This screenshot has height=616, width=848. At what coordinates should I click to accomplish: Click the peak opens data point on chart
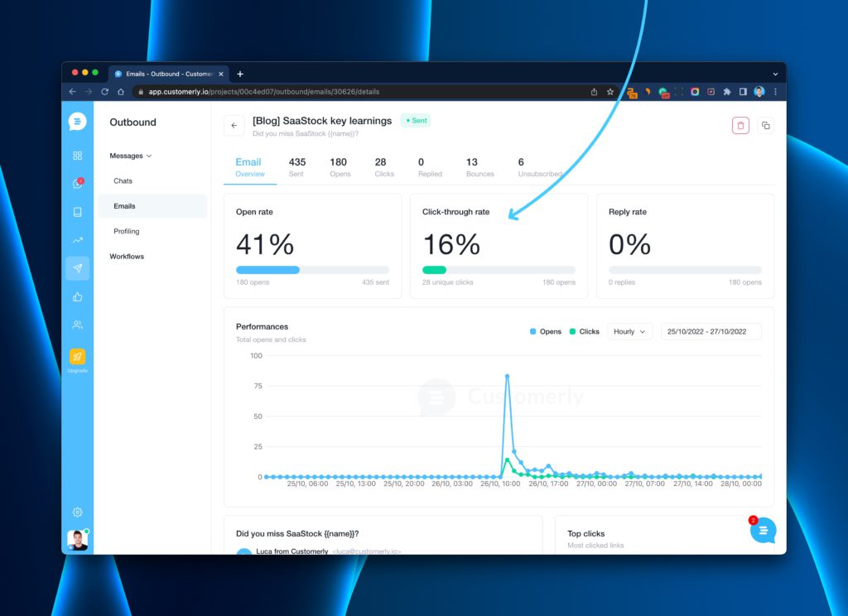pyautogui.click(x=507, y=376)
